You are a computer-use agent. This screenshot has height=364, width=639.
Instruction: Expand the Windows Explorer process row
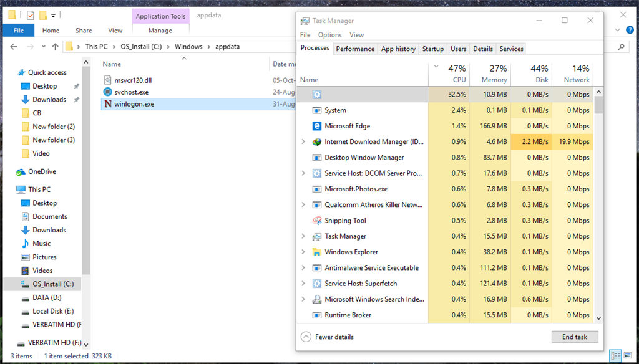tap(303, 252)
